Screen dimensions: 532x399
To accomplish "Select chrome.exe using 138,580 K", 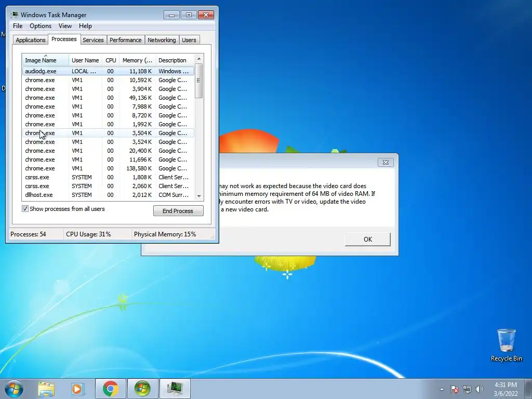I will pos(108,168).
